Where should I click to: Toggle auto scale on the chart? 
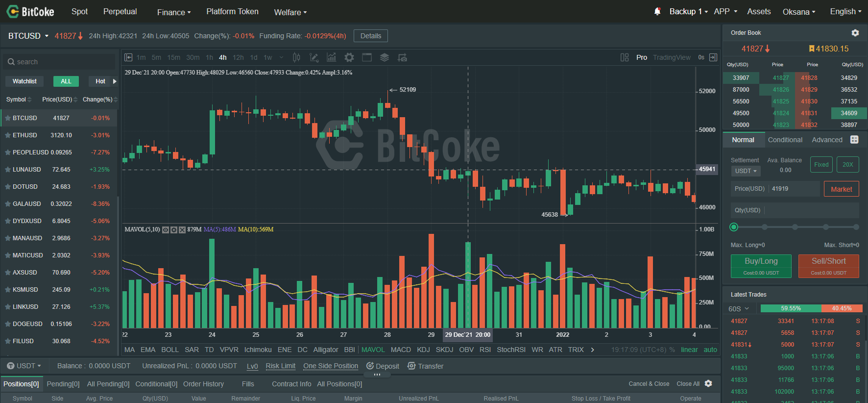710,350
